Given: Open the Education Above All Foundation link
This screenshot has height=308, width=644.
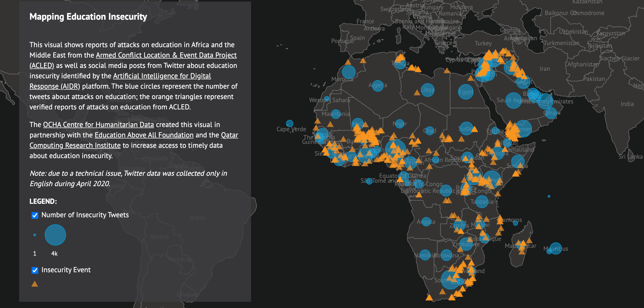Looking at the screenshot, I should coord(144,135).
